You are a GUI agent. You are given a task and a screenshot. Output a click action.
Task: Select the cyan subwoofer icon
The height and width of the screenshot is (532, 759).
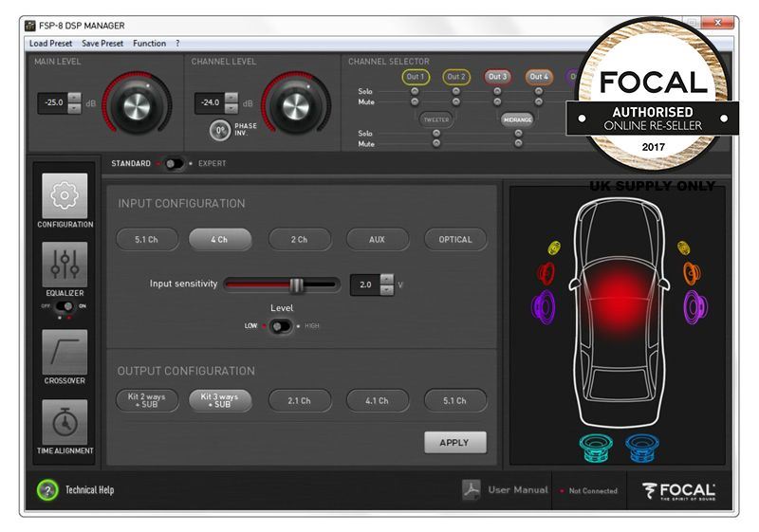point(596,448)
